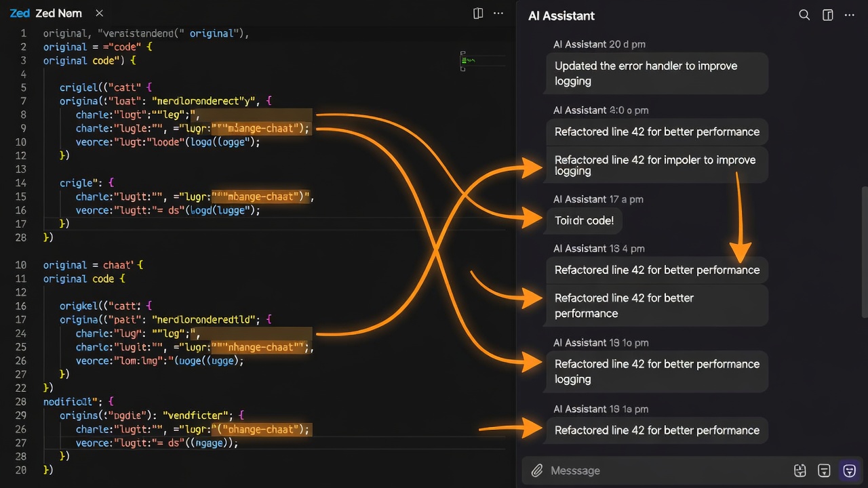Click code line 'original code") {'

(90, 60)
